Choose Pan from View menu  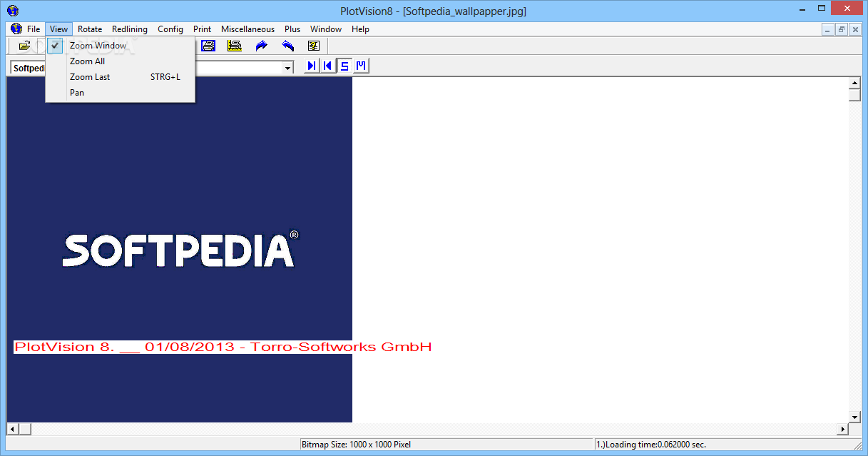click(120, 93)
